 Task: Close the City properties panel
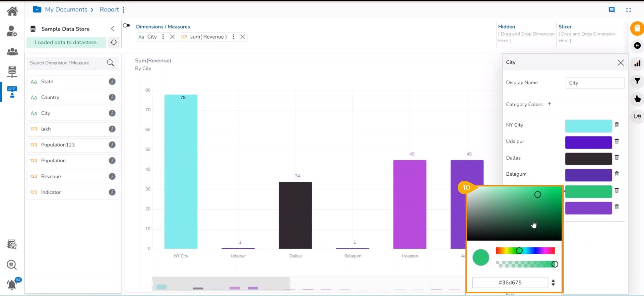[621, 62]
